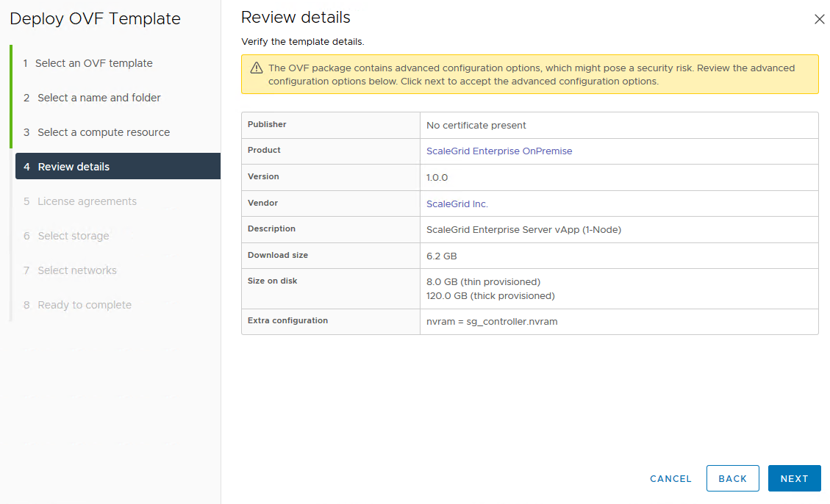Viewport: 830px width, 504px height.
Task: Select step 8 Ready to complete
Action: pyautogui.click(x=77, y=305)
